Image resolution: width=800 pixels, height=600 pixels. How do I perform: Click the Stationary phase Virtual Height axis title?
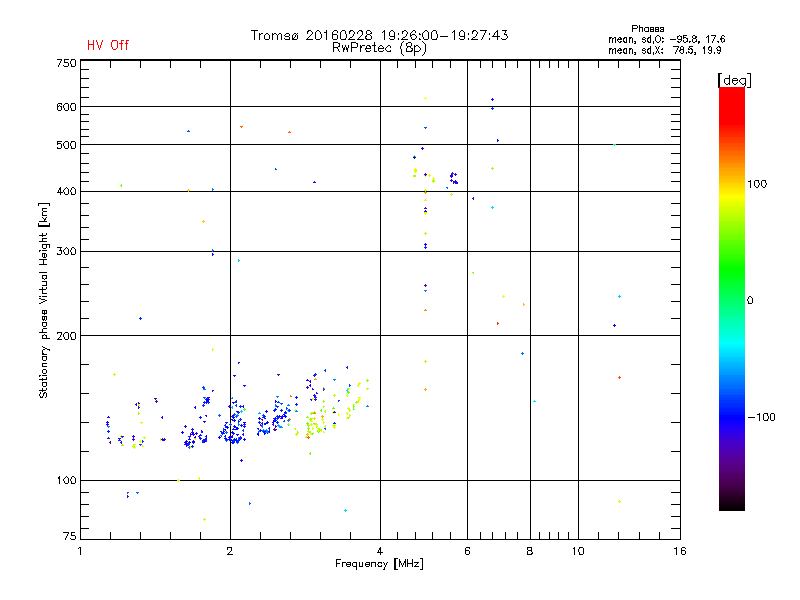[x=43, y=300]
